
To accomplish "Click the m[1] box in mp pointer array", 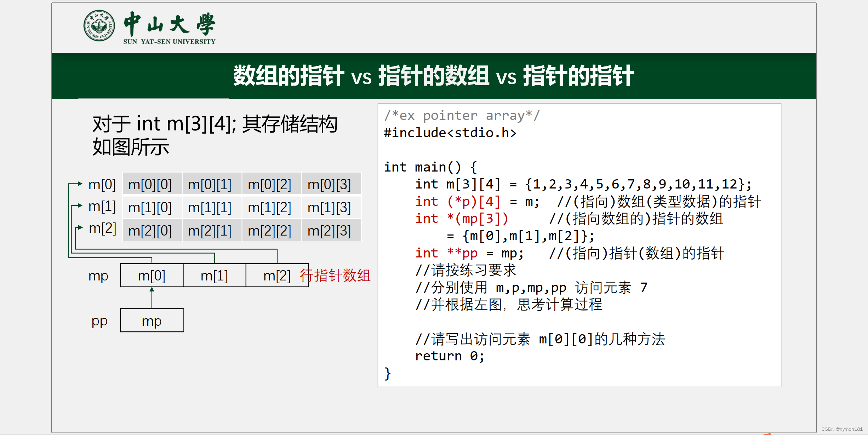I will (x=214, y=275).
